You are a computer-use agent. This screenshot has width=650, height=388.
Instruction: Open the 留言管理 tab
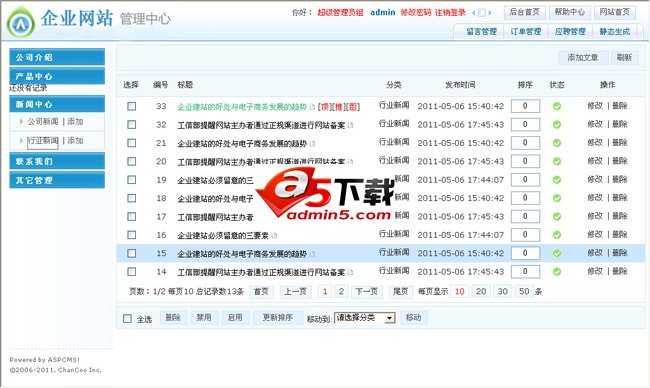481,32
